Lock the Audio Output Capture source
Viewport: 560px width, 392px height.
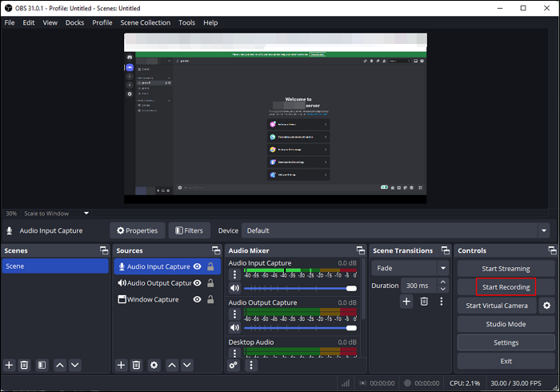(210, 283)
